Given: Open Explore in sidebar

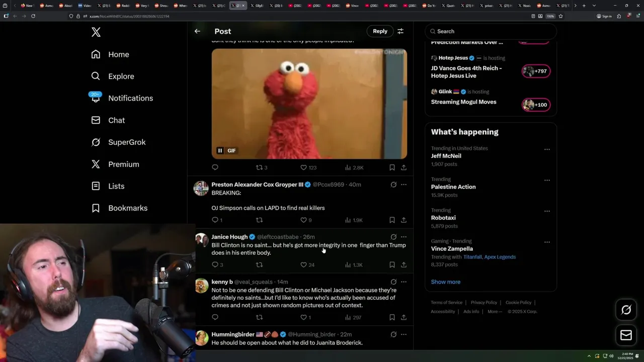Looking at the screenshot, I should (x=113, y=76).
